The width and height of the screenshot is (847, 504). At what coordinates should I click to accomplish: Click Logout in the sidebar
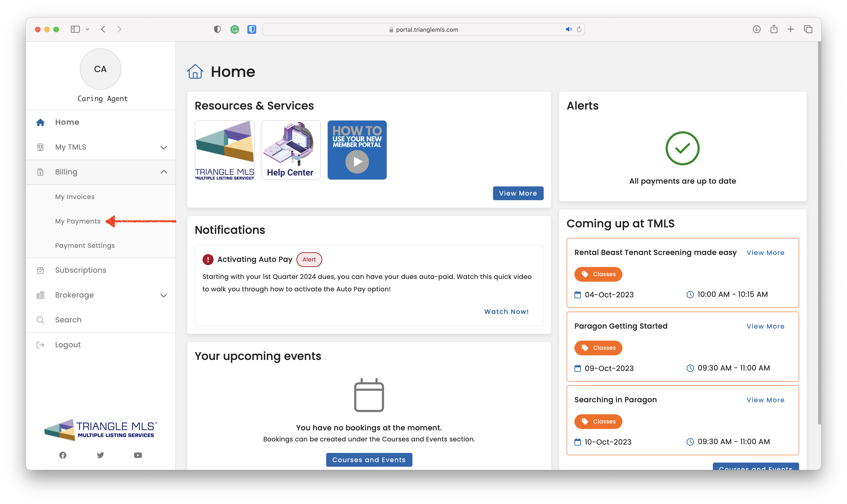tap(101, 345)
